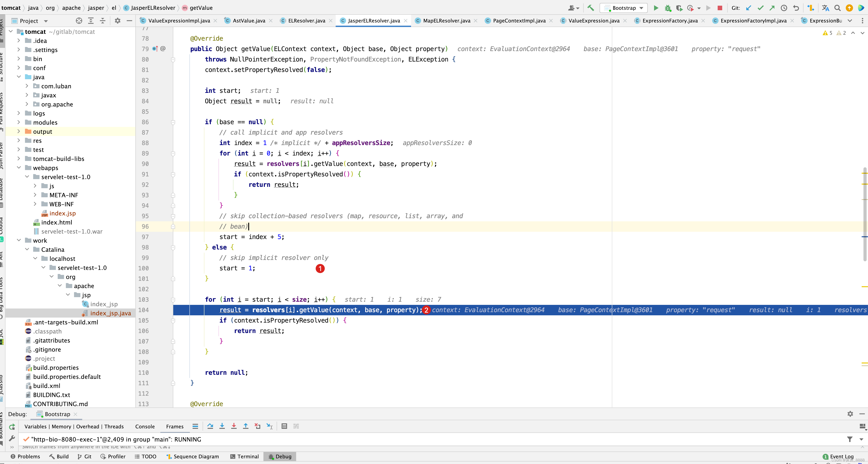Switch to PageContextImpl.java tab
This screenshot has width=868, height=464.
[519, 21]
